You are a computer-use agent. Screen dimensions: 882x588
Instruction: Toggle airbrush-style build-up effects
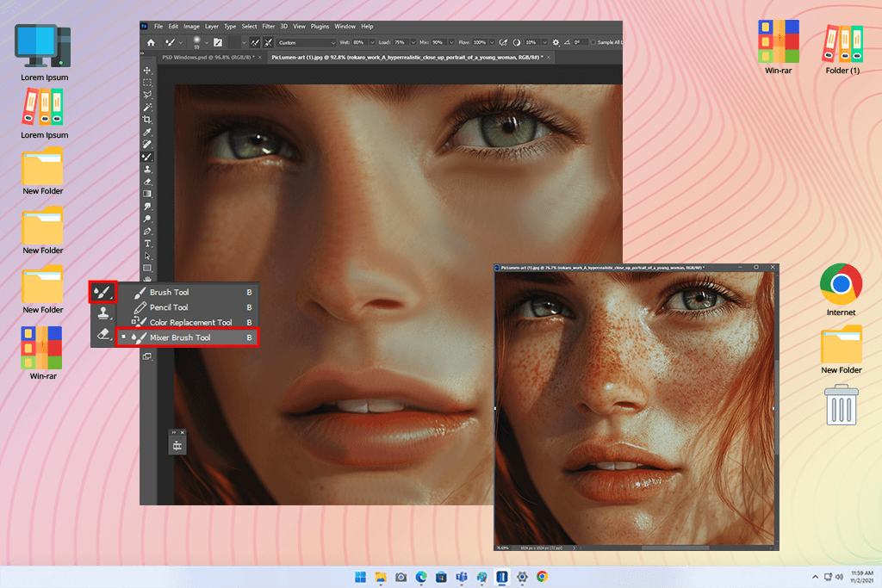click(503, 43)
